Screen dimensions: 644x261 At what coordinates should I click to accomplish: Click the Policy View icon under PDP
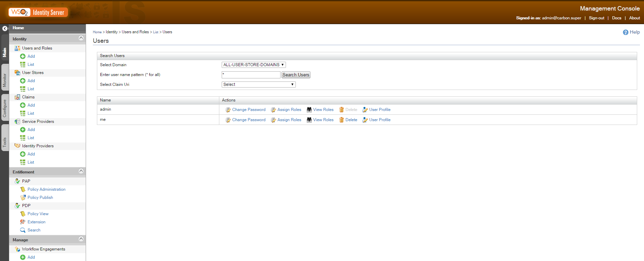pos(23,214)
